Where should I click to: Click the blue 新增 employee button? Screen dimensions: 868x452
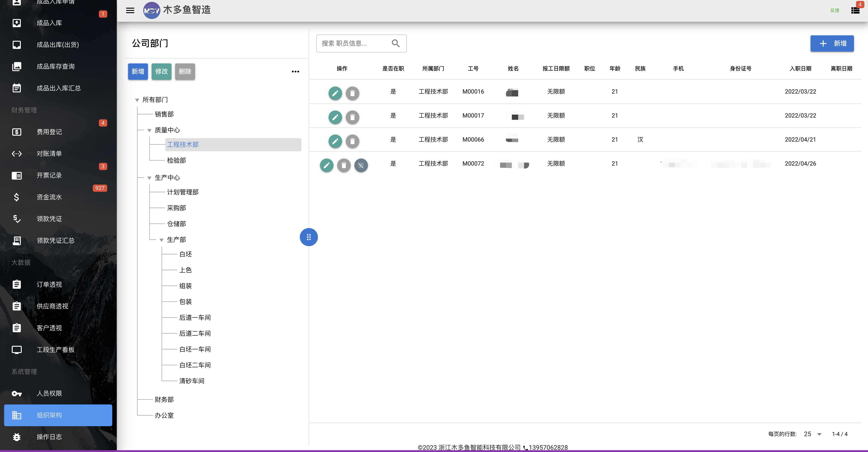(832, 43)
